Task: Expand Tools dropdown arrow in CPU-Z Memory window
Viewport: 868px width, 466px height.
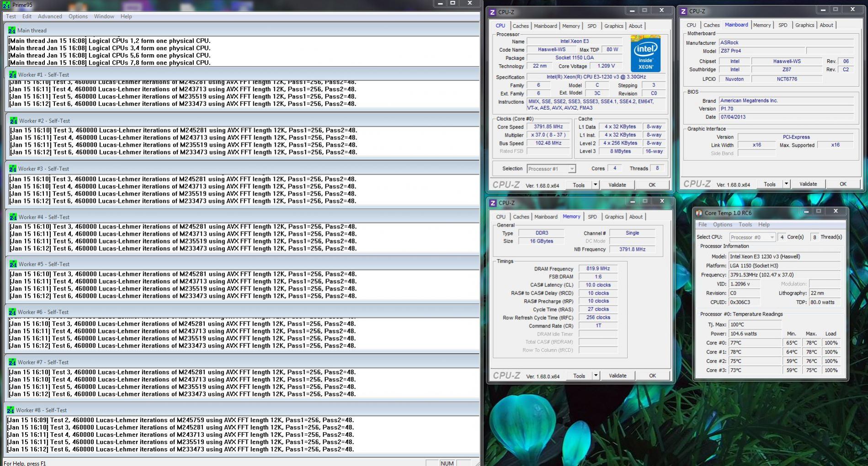Action: (x=596, y=376)
